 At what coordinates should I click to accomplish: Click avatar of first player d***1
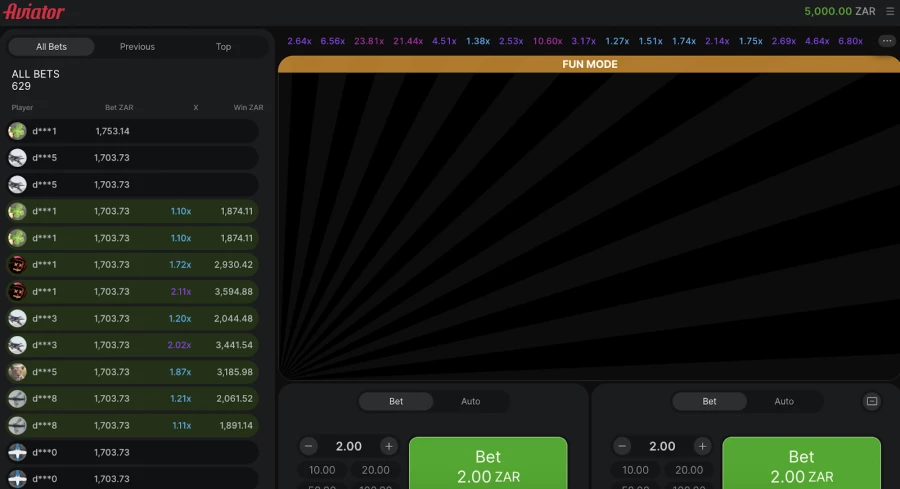[x=17, y=131]
